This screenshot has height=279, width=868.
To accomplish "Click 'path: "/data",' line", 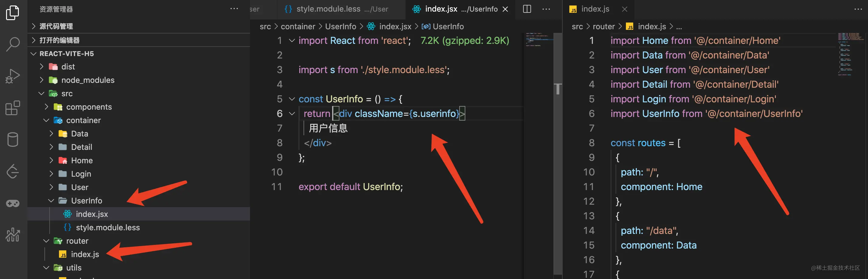I will point(649,231).
